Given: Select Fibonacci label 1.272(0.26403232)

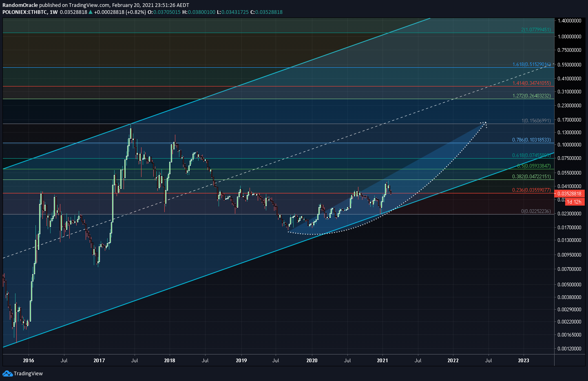Looking at the screenshot, I should pos(532,96).
